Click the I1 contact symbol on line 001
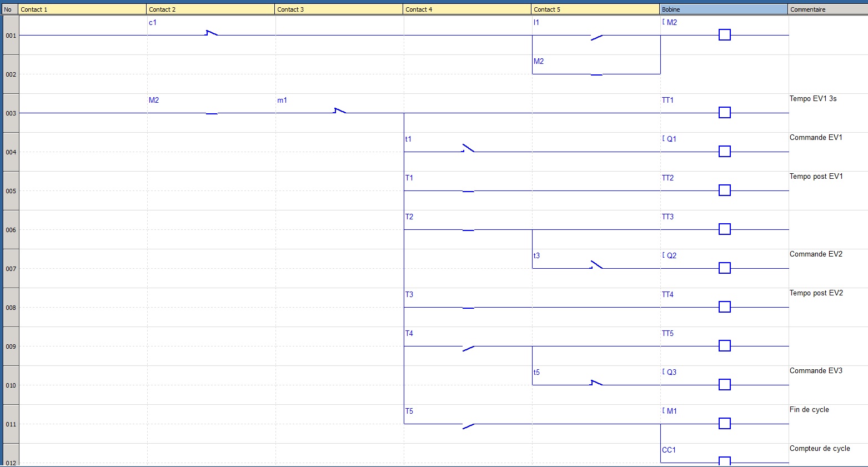 point(596,37)
